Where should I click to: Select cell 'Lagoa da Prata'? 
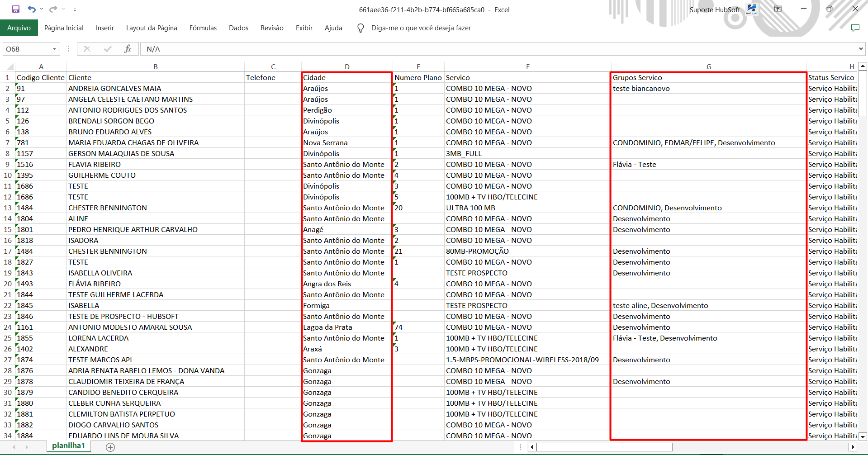point(347,327)
